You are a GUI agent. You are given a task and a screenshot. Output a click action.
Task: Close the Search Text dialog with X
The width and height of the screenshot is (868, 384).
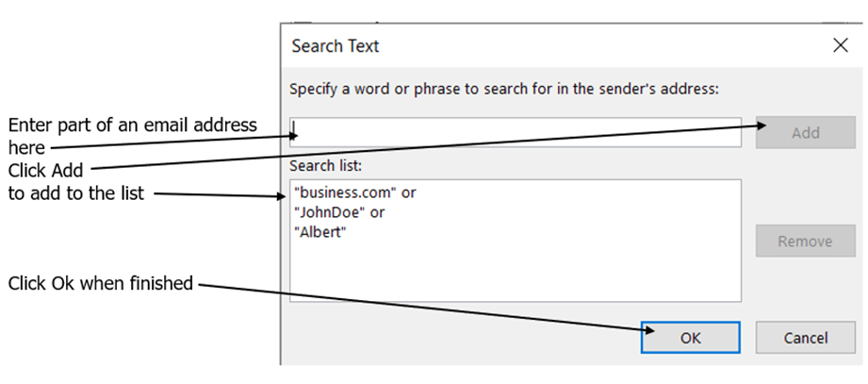841,45
